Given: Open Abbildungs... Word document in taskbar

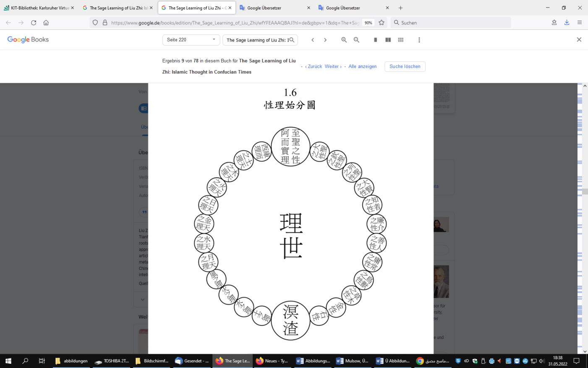Looking at the screenshot, I should coord(313,361).
